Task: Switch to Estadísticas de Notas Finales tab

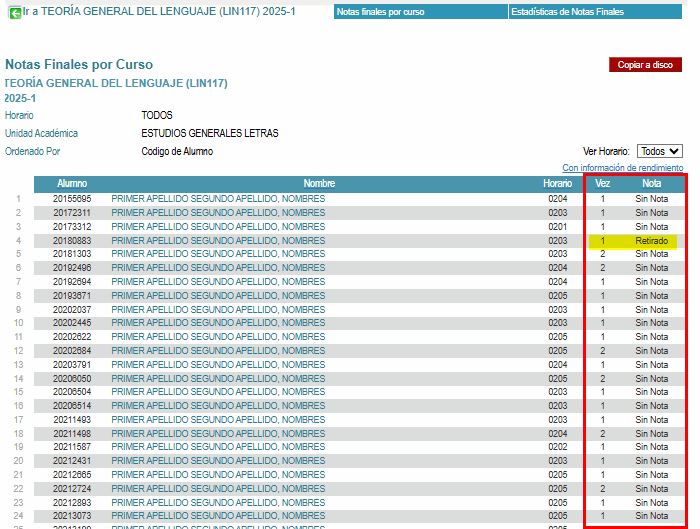Action: pyautogui.click(x=567, y=12)
